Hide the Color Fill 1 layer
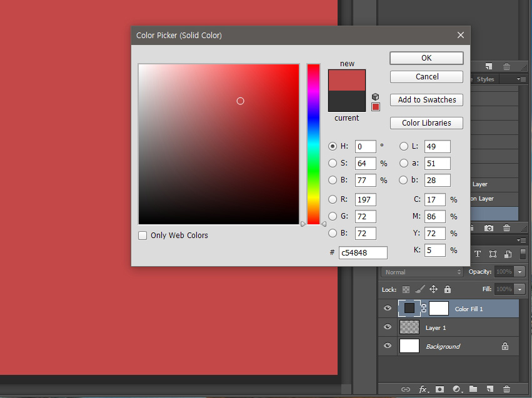This screenshot has width=532, height=398. pyautogui.click(x=388, y=308)
